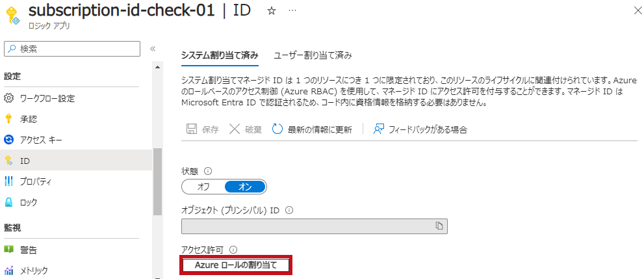Screen dimensions: 644x279
Task: Open the more options ellipsis in header
Action: click(x=292, y=11)
